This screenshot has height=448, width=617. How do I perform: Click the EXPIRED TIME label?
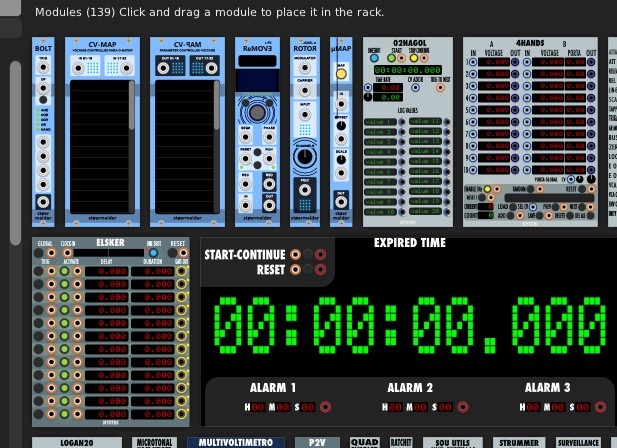(410, 243)
